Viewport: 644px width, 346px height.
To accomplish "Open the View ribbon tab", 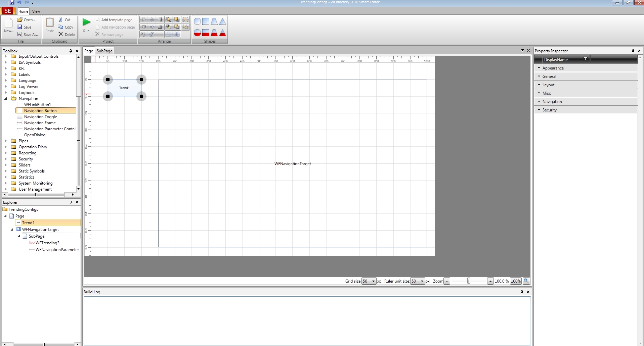I will coord(36,11).
